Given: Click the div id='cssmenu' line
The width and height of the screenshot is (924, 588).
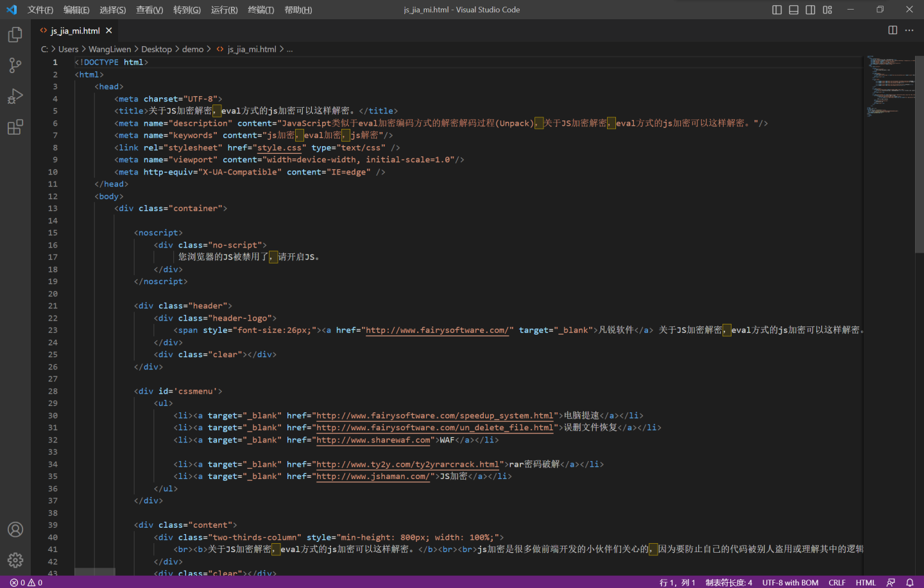Looking at the screenshot, I should pos(178,391).
